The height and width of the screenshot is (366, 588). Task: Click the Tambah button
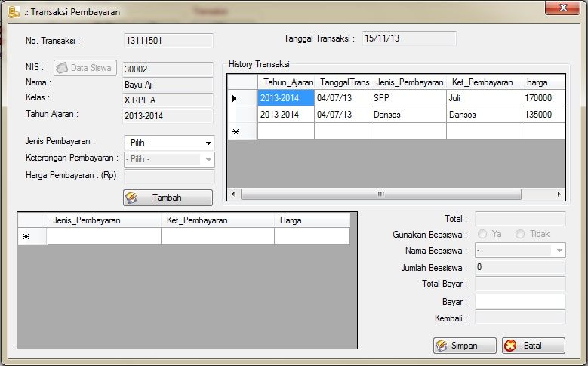[x=168, y=198]
